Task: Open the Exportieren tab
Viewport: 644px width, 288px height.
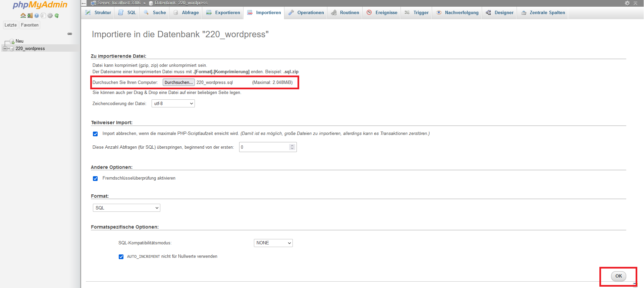Action: tap(223, 13)
